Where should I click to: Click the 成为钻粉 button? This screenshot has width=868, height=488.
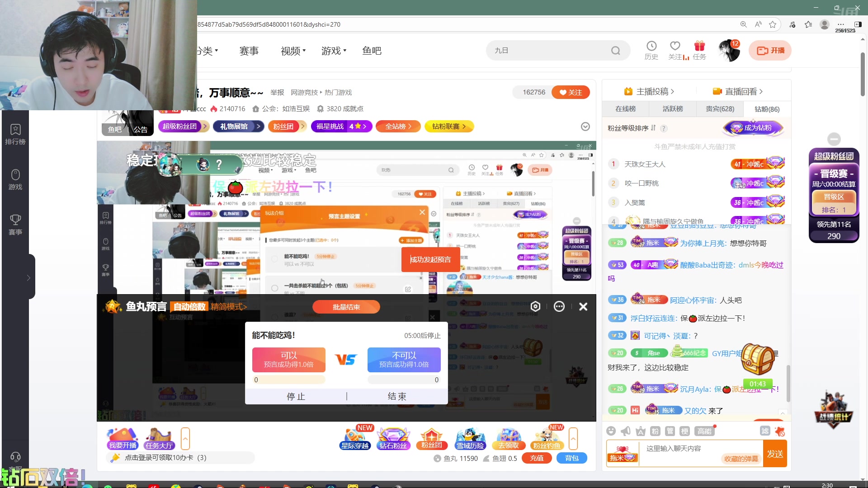tap(753, 128)
